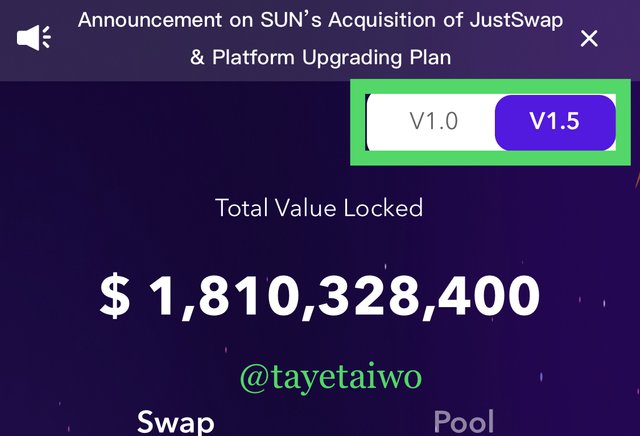Open the SUN acquisition of JustSwap announcement
This screenshot has height=436, width=640.
320,38
